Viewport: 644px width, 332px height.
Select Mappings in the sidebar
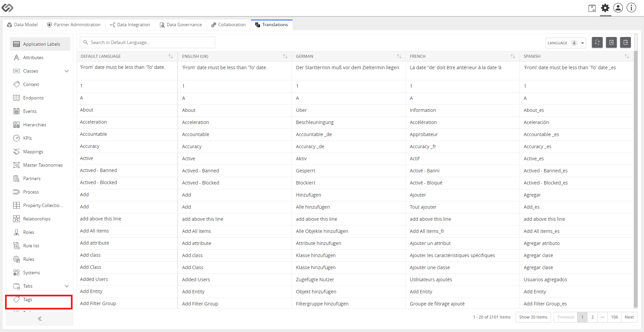coord(40,152)
